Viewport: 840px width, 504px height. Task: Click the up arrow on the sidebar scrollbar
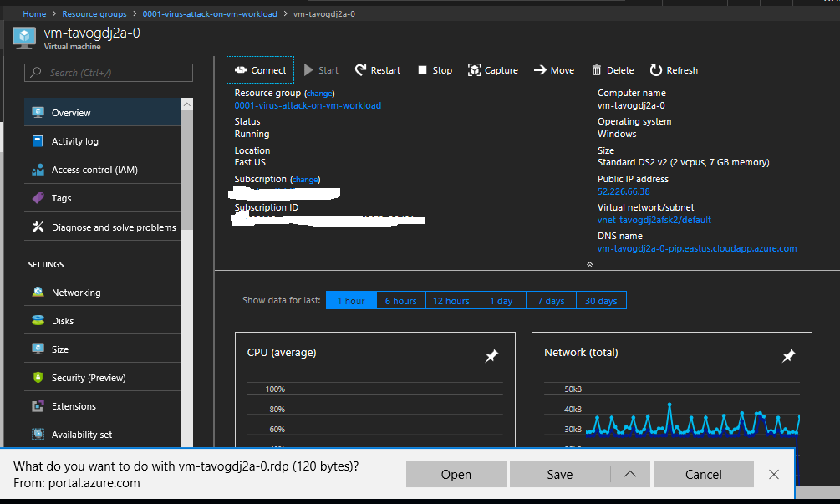[187, 104]
